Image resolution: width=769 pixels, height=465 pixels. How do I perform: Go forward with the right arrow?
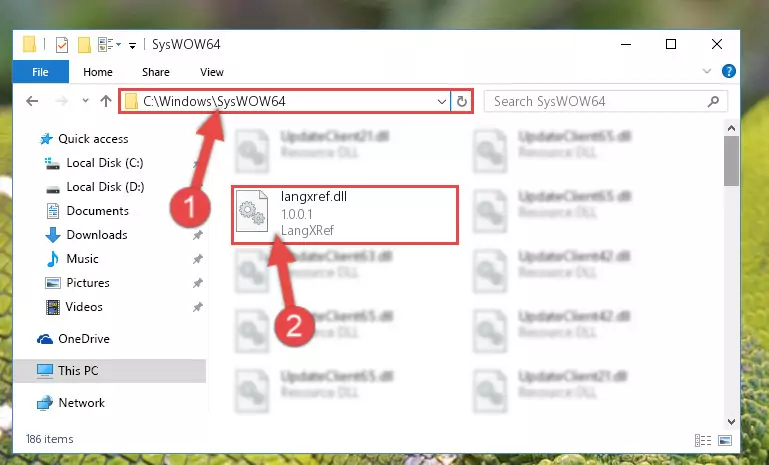pyautogui.click(x=62, y=101)
